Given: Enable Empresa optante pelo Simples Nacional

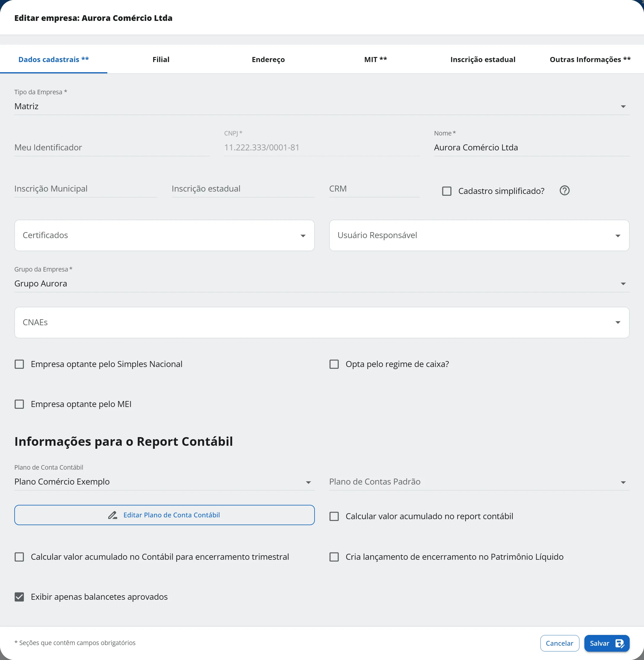Looking at the screenshot, I should coord(19,364).
